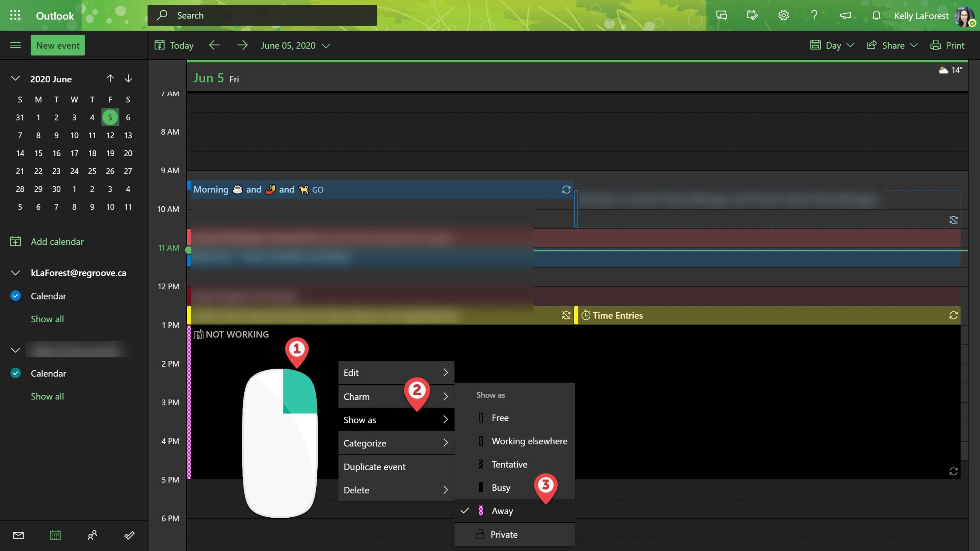Toggle the hamburger navigation pane icon

(15, 45)
